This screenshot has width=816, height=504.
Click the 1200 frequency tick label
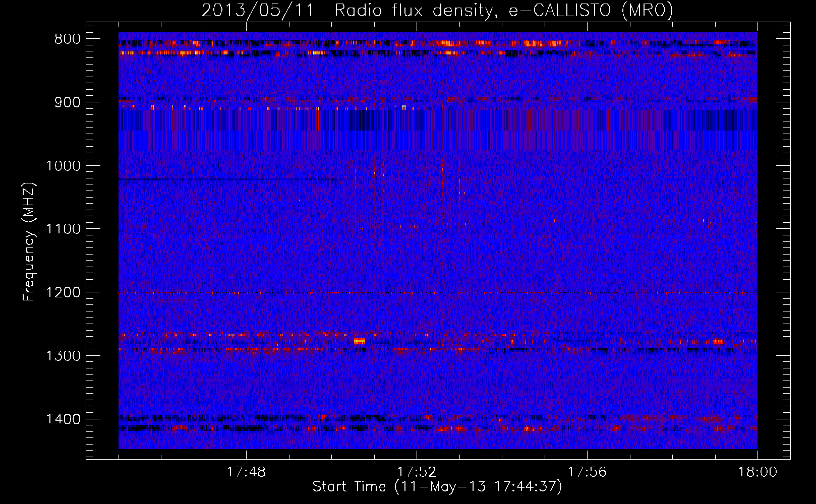(63, 293)
